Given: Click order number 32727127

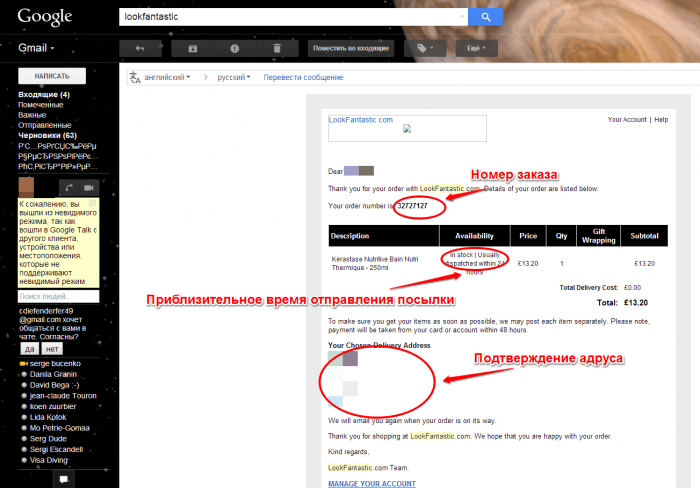Looking at the screenshot, I should [412, 206].
